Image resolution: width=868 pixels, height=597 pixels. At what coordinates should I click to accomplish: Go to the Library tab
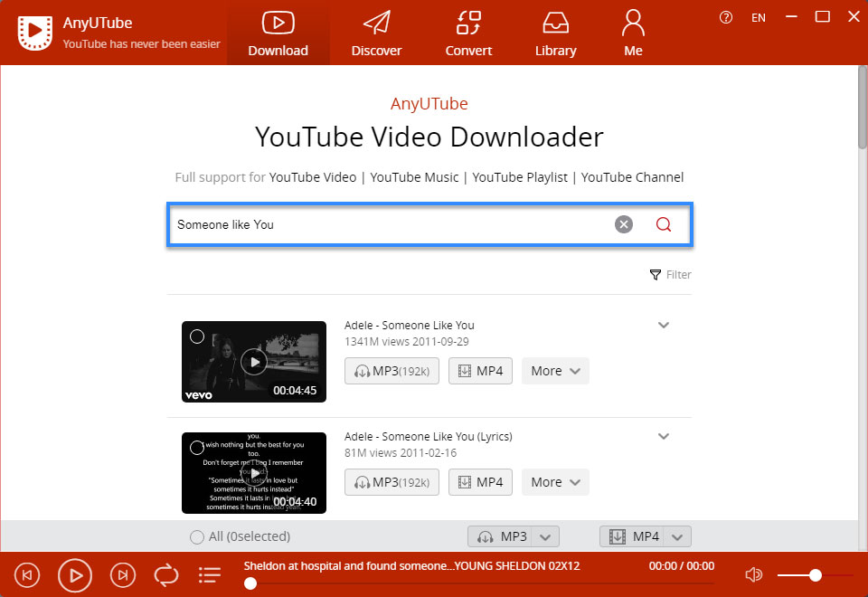(x=555, y=33)
